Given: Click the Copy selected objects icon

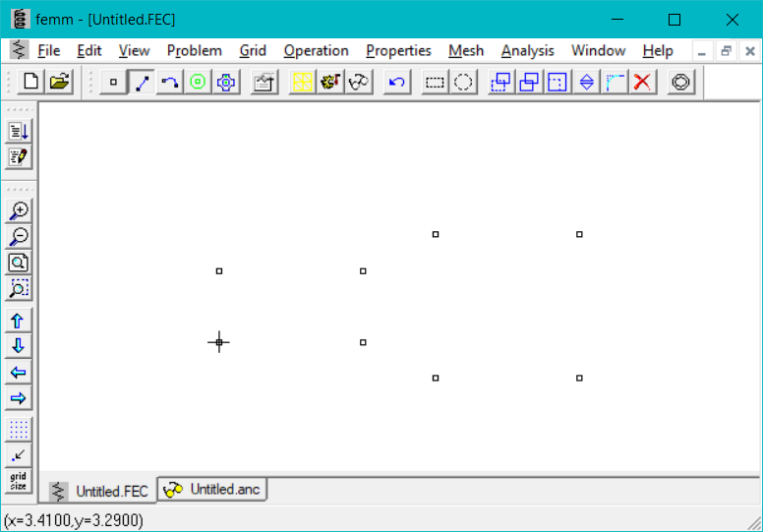Looking at the screenshot, I should (529, 82).
